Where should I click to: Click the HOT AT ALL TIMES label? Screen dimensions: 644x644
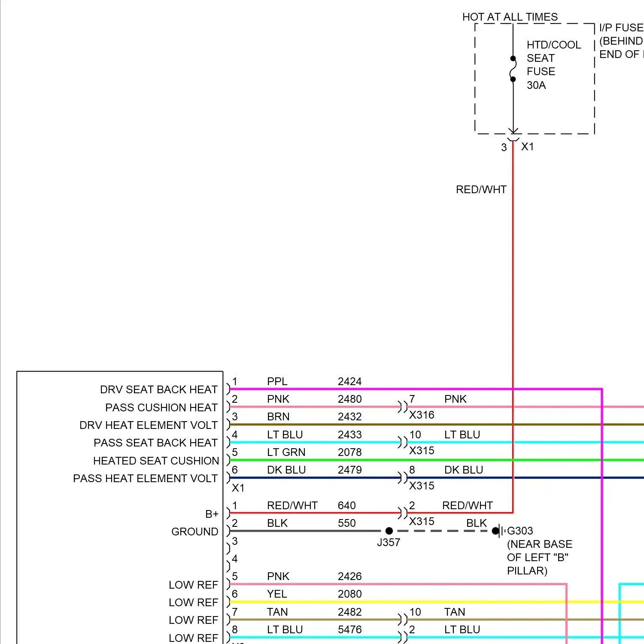[x=510, y=17]
